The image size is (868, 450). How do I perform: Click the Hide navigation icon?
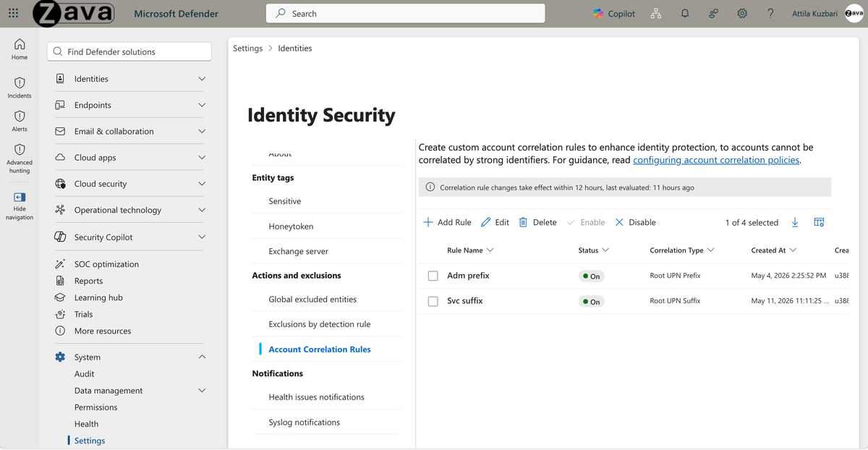click(20, 198)
